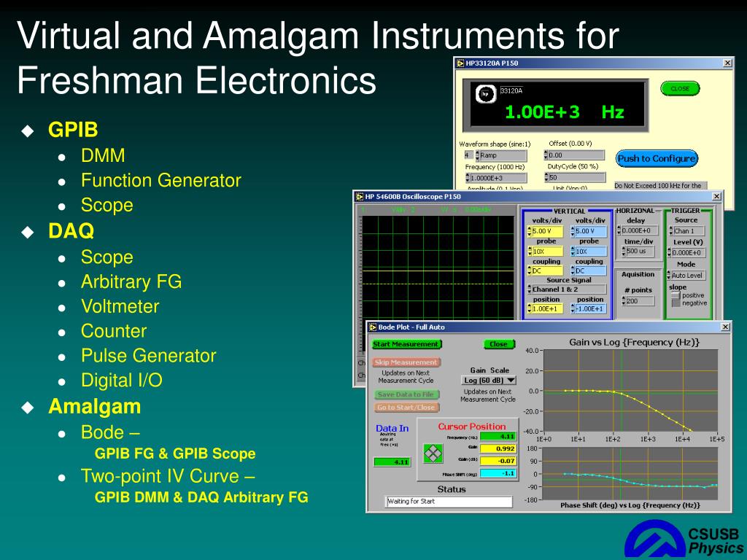Click the LabVIEW icon in the HP33120A title bar
This screenshot has width=747, height=560.
pyautogui.click(x=460, y=63)
